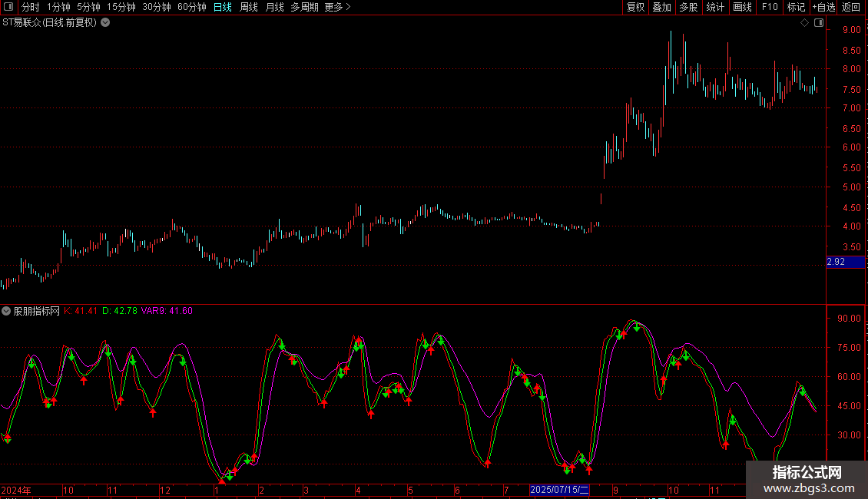Click the 返回 back button

851,7
